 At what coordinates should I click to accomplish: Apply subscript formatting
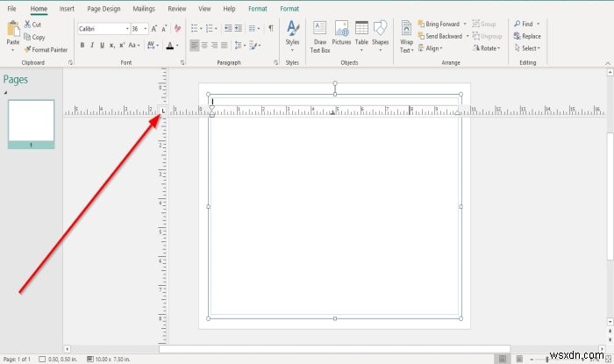[x=112, y=46]
